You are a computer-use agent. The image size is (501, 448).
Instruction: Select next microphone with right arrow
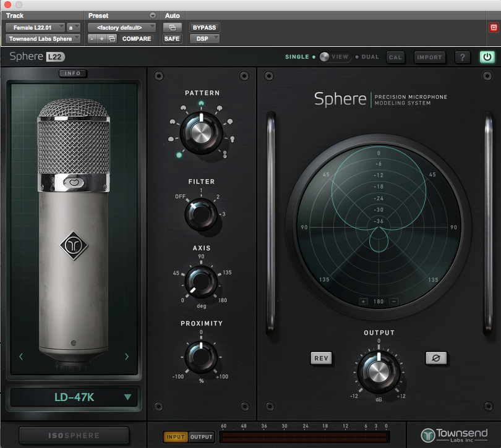(127, 357)
